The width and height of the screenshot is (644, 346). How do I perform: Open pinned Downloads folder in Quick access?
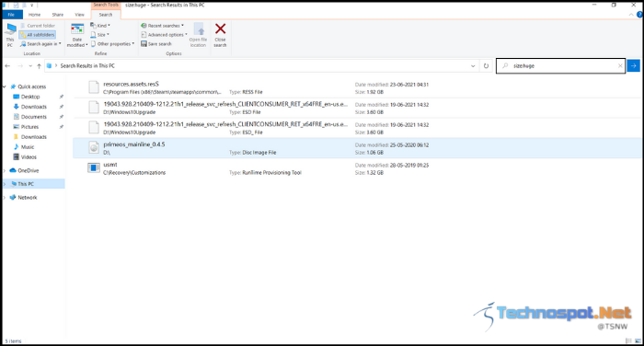[x=34, y=107]
